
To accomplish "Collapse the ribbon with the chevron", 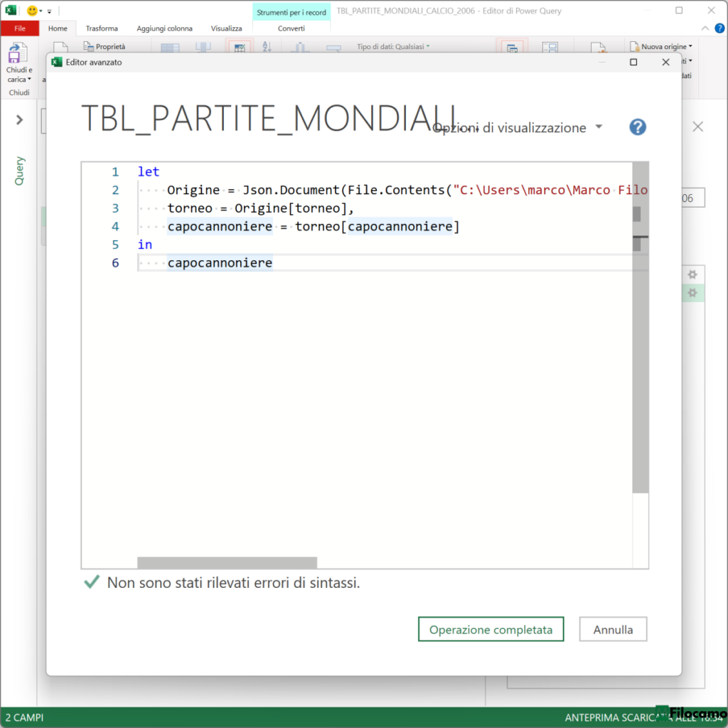I will pyautogui.click(x=705, y=28).
